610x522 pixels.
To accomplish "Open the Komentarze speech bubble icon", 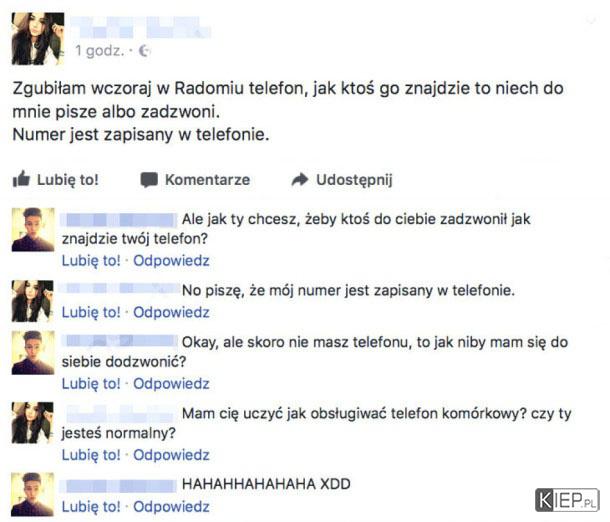I will point(149,180).
